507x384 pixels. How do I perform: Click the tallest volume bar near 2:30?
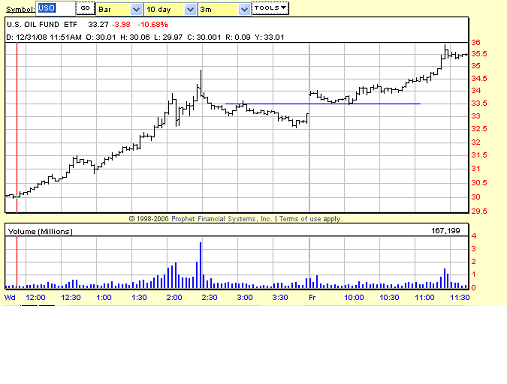click(x=200, y=265)
